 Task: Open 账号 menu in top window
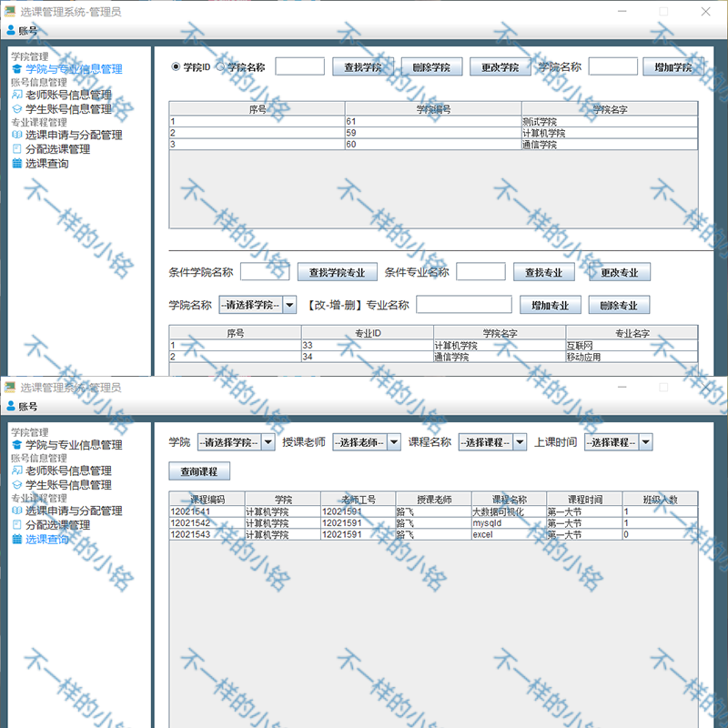(x=22, y=31)
